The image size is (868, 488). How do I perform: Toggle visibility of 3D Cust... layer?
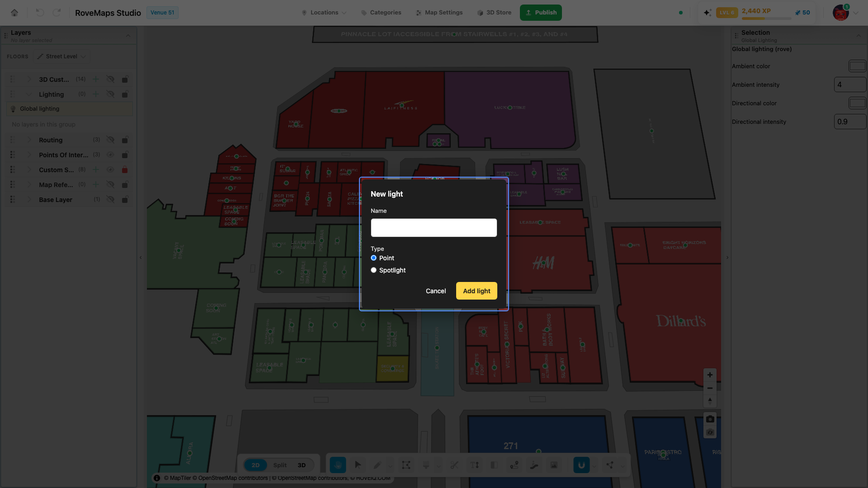click(x=110, y=79)
